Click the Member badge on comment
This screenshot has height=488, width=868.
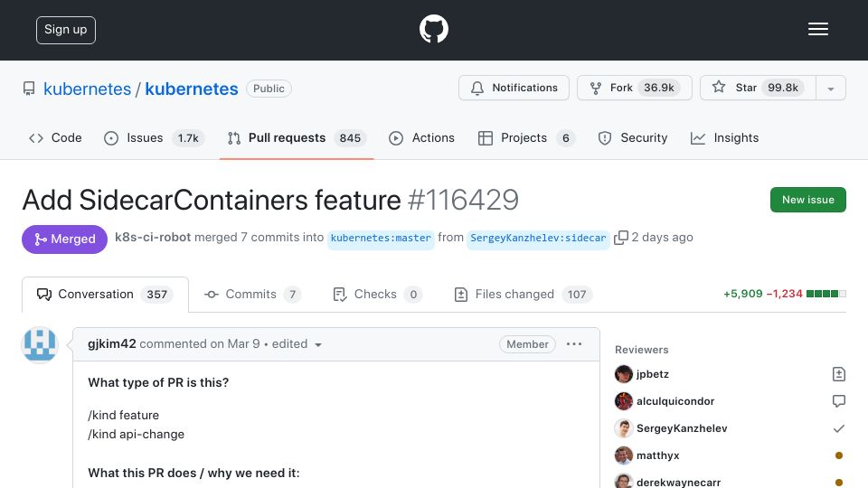pyautogui.click(x=527, y=344)
